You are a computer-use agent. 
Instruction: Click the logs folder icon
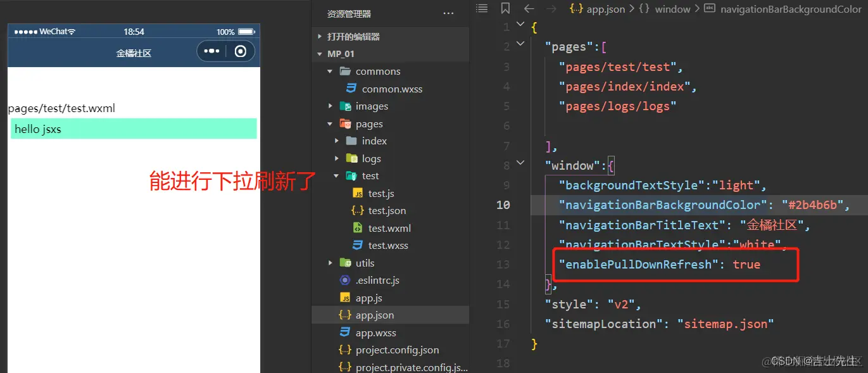click(x=351, y=158)
